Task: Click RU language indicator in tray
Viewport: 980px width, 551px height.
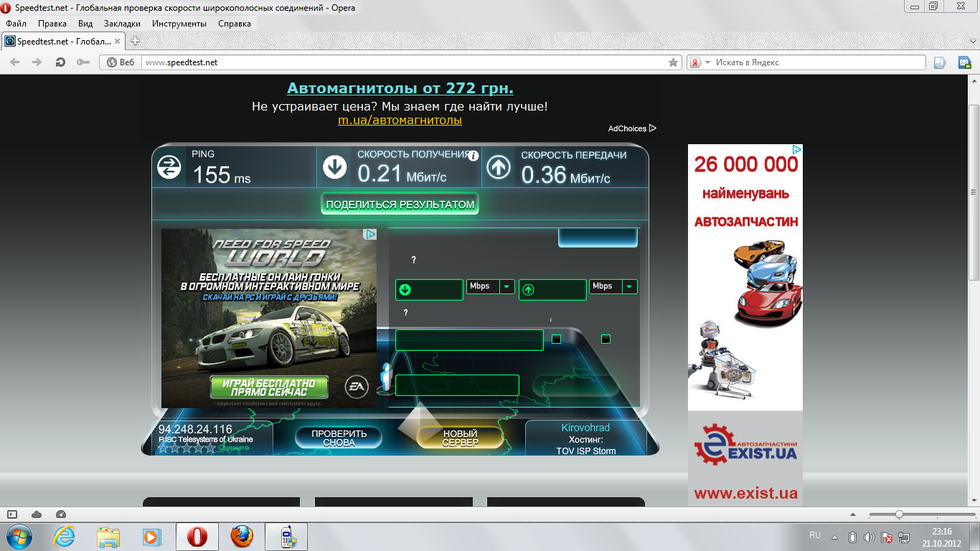Action: pyautogui.click(x=815, y=535)
